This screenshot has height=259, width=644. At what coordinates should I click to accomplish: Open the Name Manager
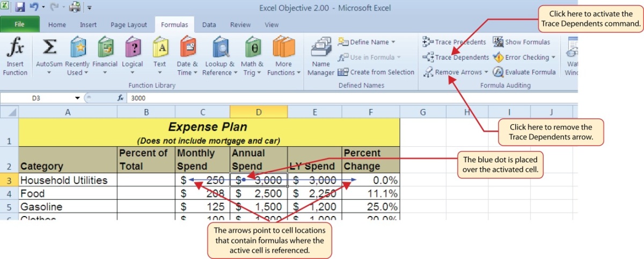(321, 48)
